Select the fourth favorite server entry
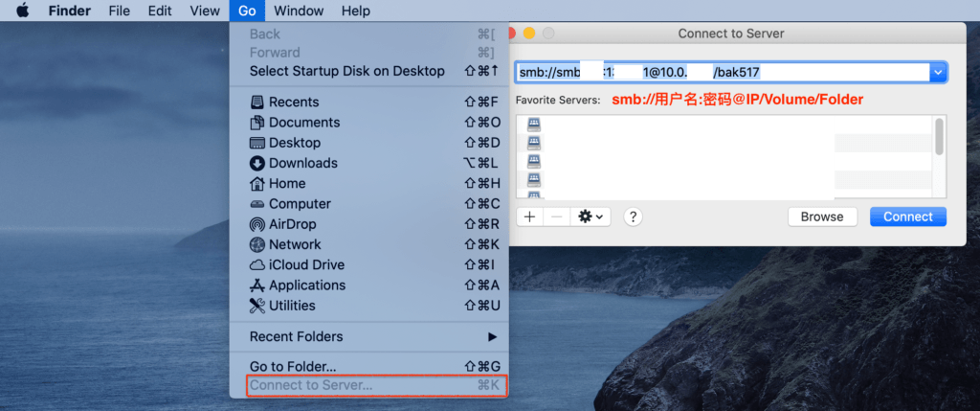Image resolution: width=980 pixels, height=411 pixels. click(x=725, y=180)
